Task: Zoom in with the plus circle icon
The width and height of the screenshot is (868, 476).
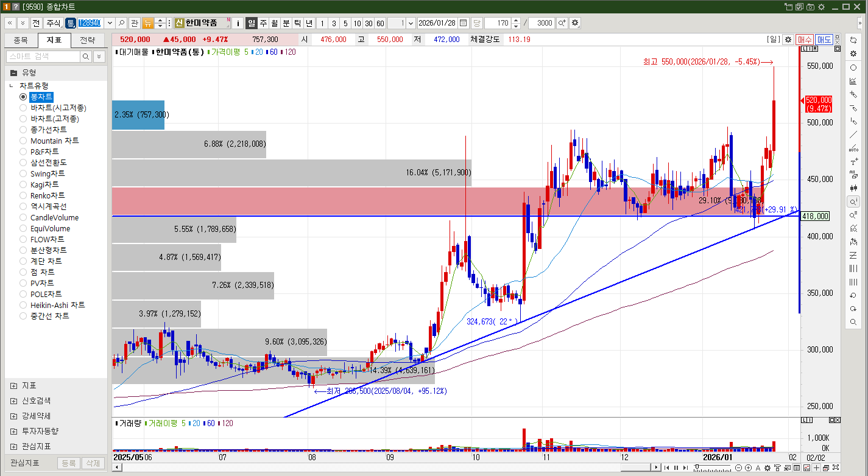Action: tap(748, 467)
